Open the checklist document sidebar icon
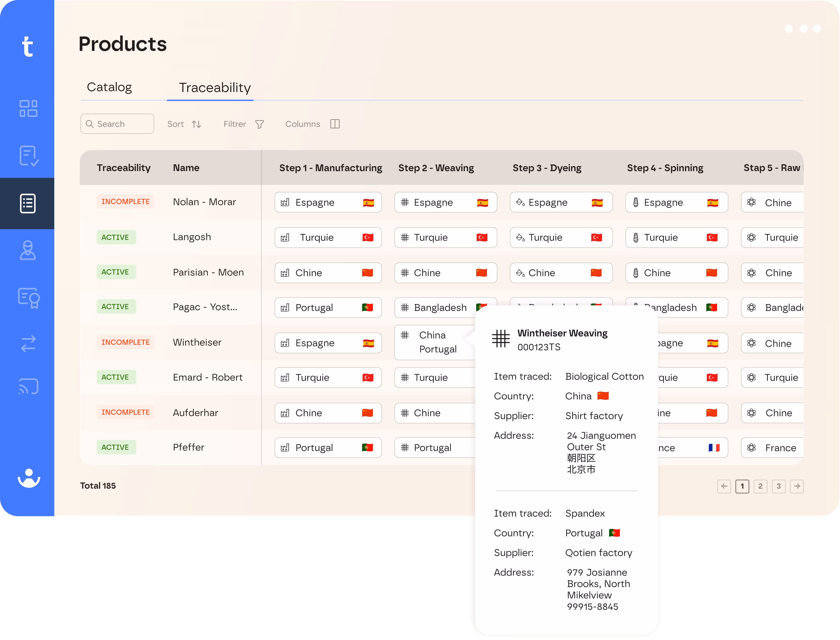Image resolution: width=840 pixels, height=640 pixels. click(x=28, y=156)
